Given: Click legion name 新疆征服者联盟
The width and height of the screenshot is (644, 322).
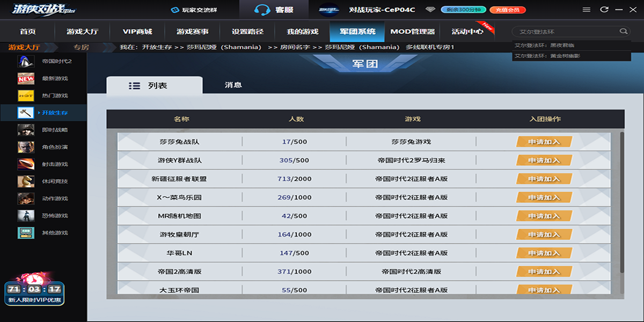Looking at the screenshot, I should point(179,179).
